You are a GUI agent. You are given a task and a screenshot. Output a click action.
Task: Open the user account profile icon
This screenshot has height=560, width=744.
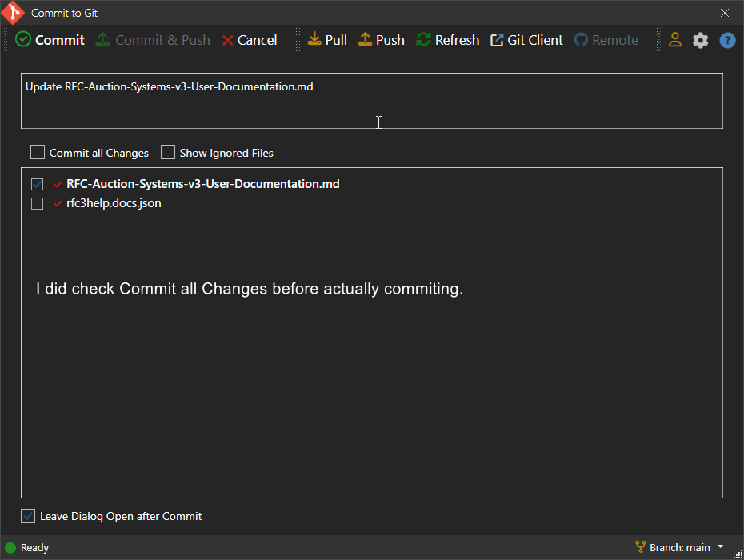click(x=675, y=40)
